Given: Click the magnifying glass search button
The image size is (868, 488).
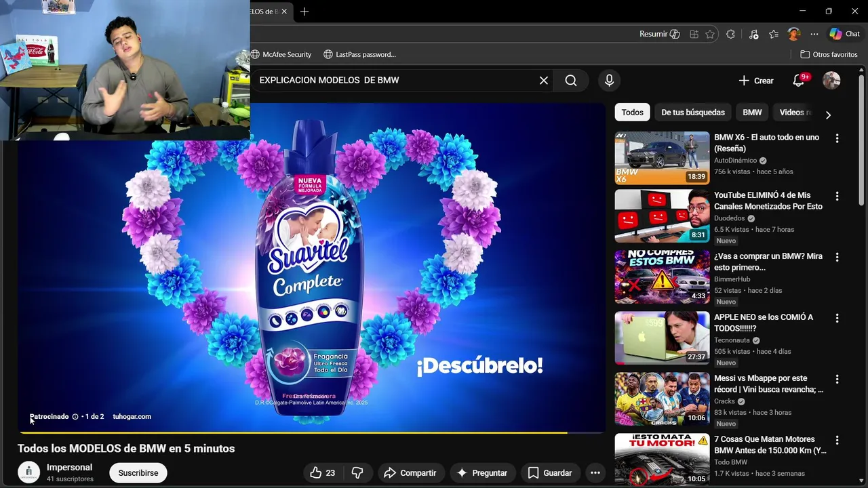Looking at the screenshot, I should pyautogui.click(x=571, y=81).
